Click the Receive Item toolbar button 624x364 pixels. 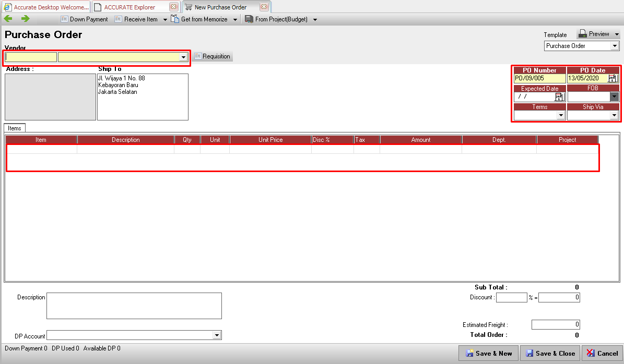coord(136,19)
